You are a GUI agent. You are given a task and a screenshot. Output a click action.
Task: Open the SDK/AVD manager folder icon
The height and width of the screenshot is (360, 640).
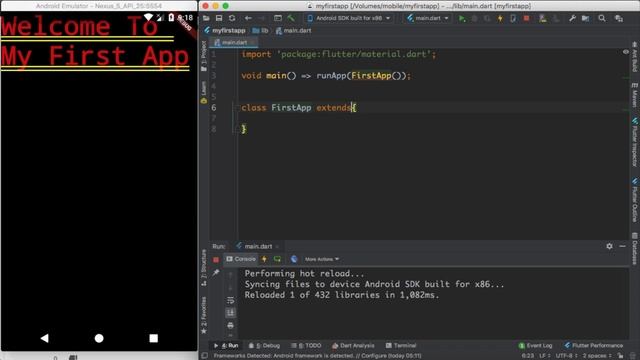[x=585, y=18]
